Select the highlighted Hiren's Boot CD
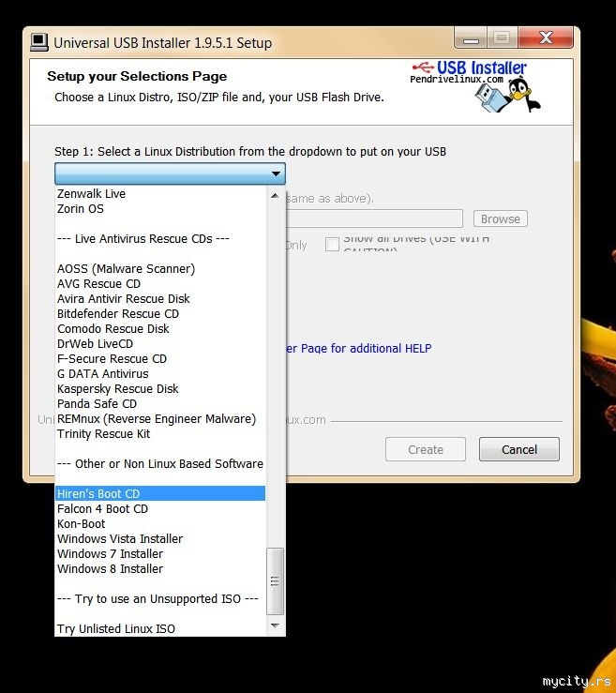The height and width of the screenshot is (693, 616). (x=160, y=493)
